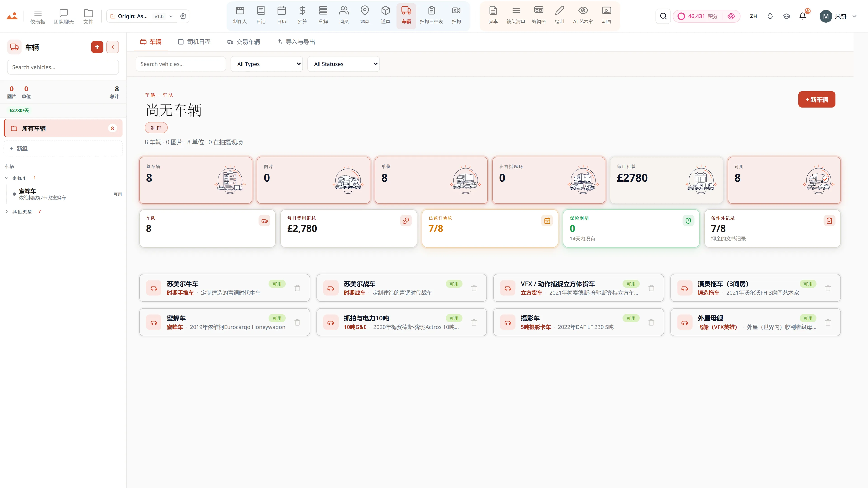
Task: Switch language with ZH toggle
Action: 753,16
